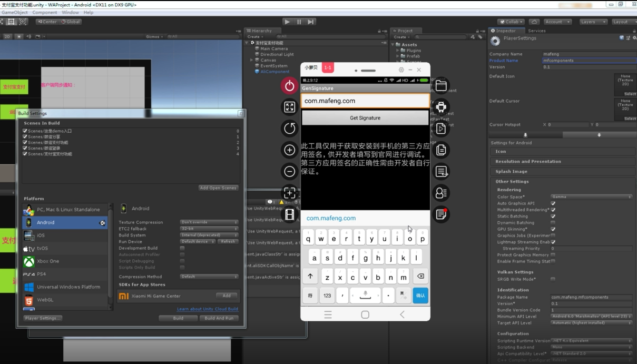Expand the Splash Image section
The height and width of the screenshot is (364, 637).
coord(562,171)
